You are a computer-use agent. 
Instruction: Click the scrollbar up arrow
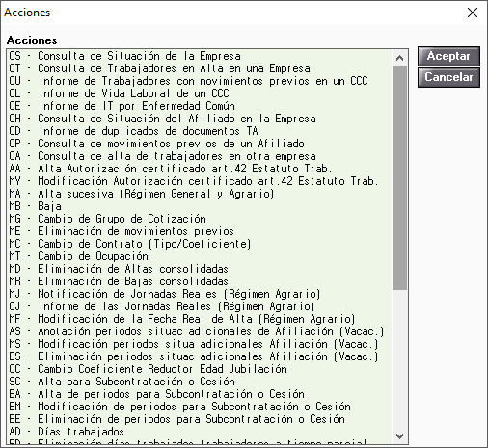[x=399, y=58]
